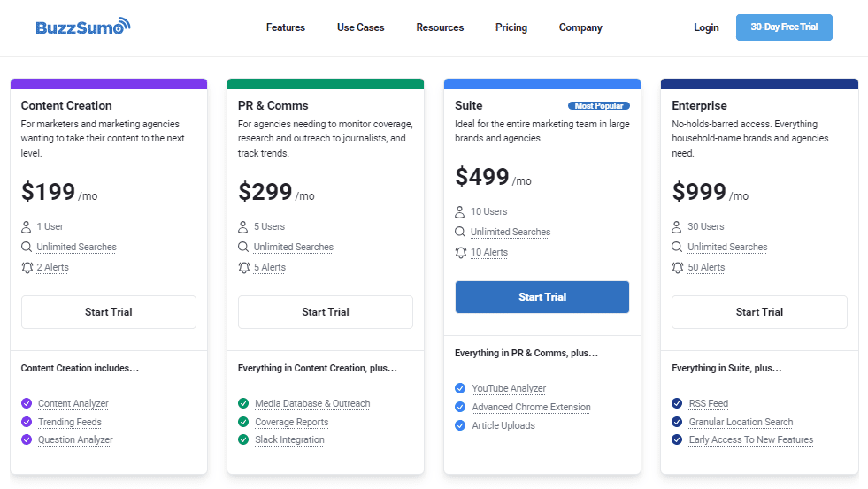Image resolution: width=868 pixels, height=489 pixels.
Task: Click checkmark icon beside Content Analyzer
Action: [27, 403]
